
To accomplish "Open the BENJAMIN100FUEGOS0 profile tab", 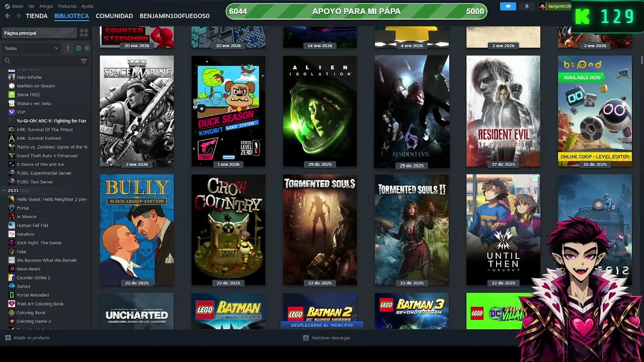I will (175, 16).
